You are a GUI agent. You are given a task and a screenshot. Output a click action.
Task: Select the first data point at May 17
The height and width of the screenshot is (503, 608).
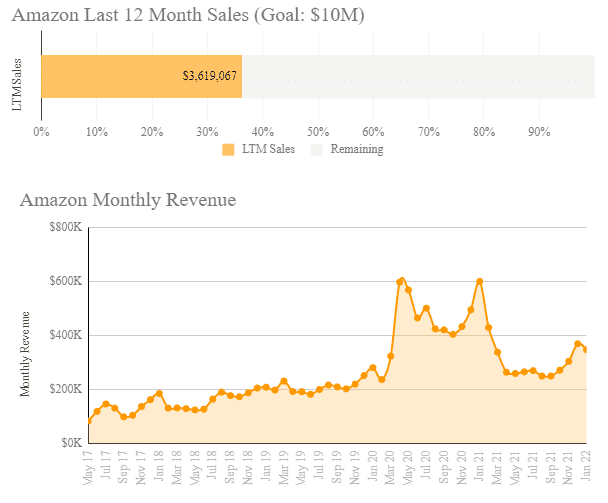point(89,421)
